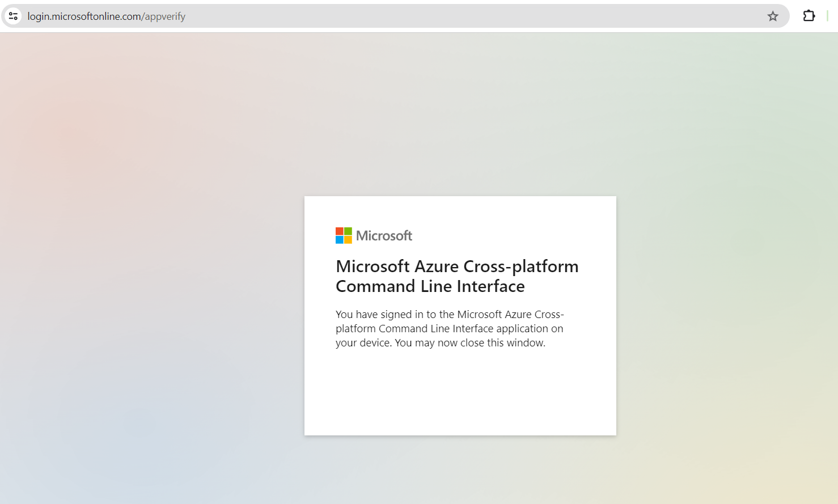Click the green divider beside the Extensions icon

coord(827,16)
